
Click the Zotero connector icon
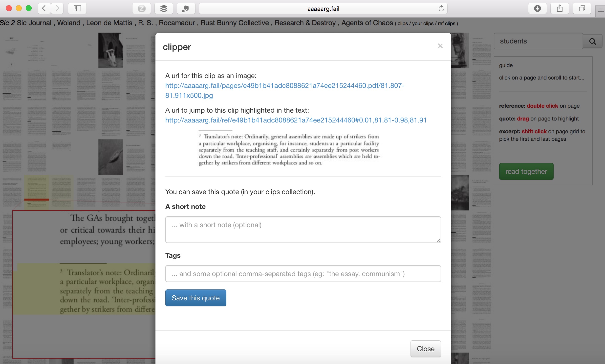(x=142, y=8)
